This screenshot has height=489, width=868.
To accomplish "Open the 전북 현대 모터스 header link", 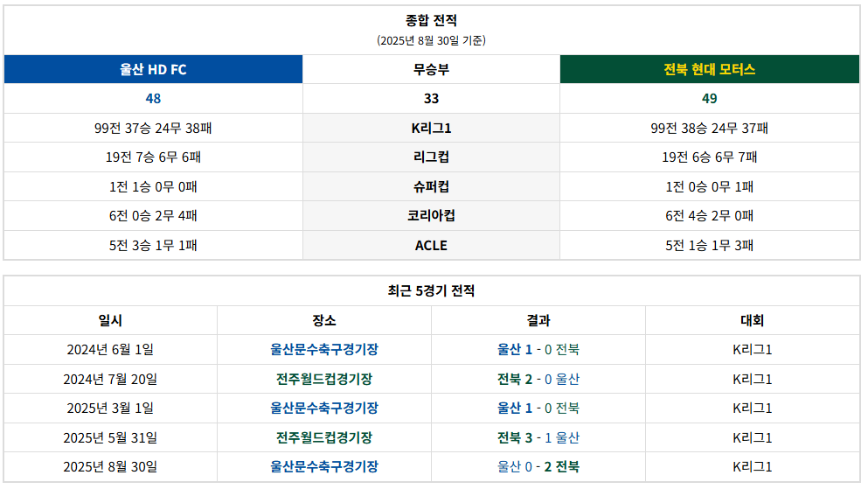I will point(709,70).
